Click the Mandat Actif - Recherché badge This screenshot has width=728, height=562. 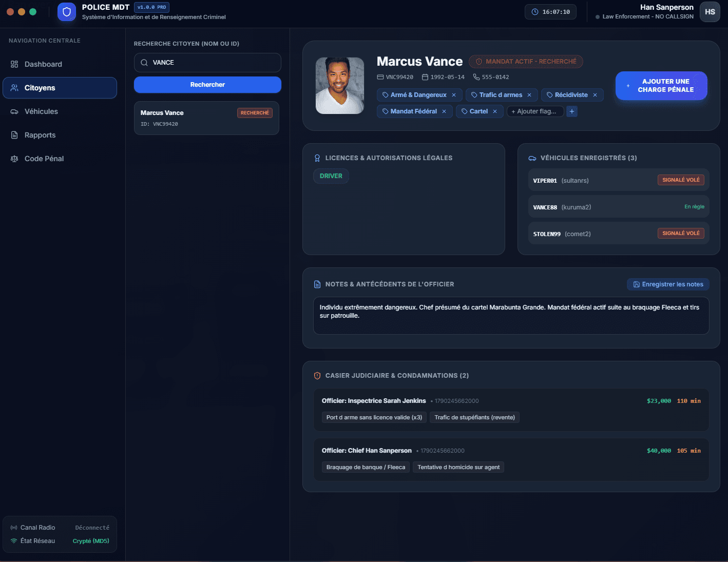coord(526,62)
